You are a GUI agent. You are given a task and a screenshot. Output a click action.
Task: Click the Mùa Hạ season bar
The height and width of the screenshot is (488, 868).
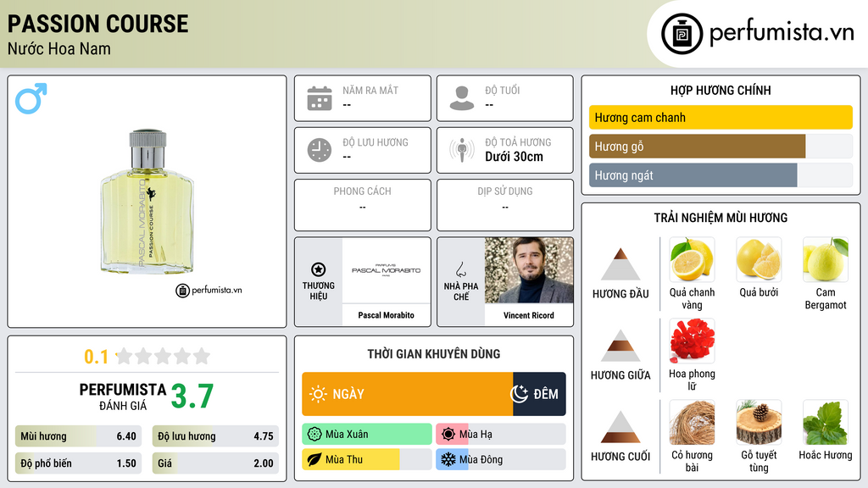(501, 435)
